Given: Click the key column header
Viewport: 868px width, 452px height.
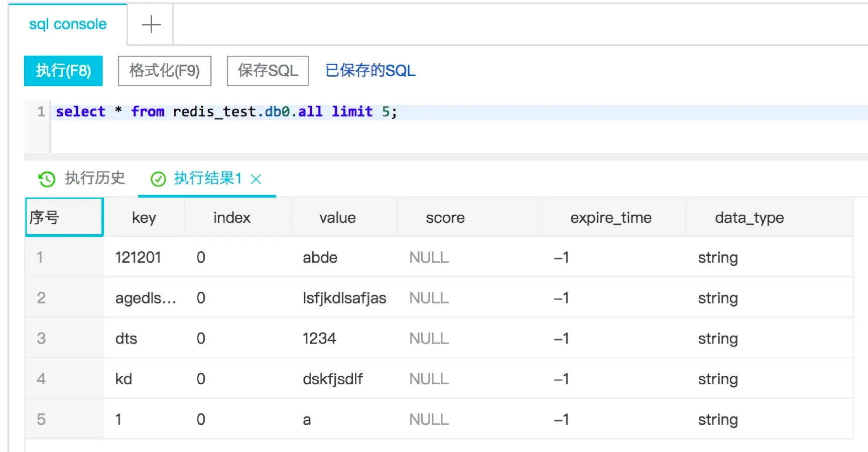Looking at the screenshot, I should coord(144,217).
